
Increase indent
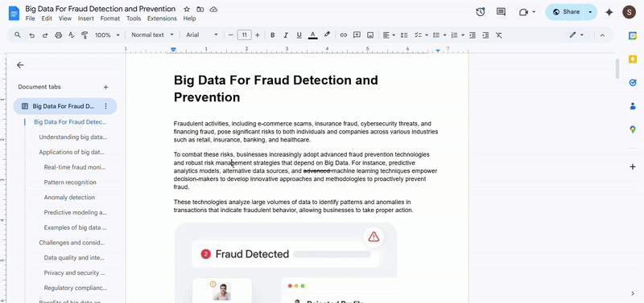pyautogui.click(x=485, y=35)
